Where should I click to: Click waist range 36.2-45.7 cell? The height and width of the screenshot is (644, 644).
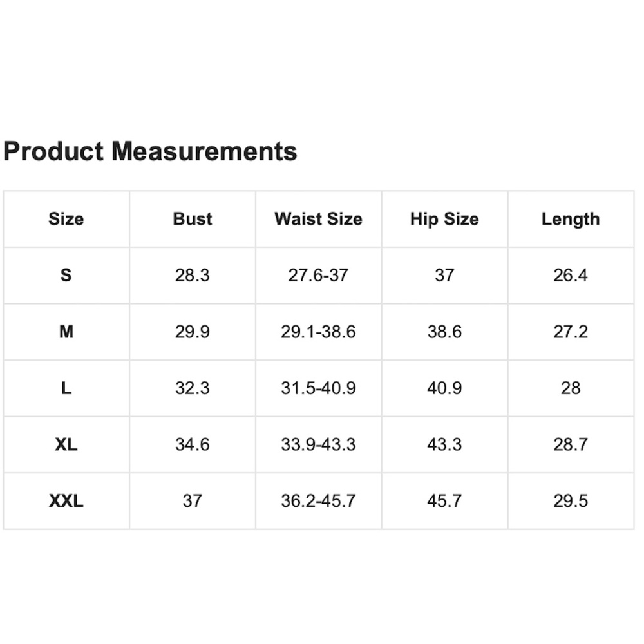318,500
